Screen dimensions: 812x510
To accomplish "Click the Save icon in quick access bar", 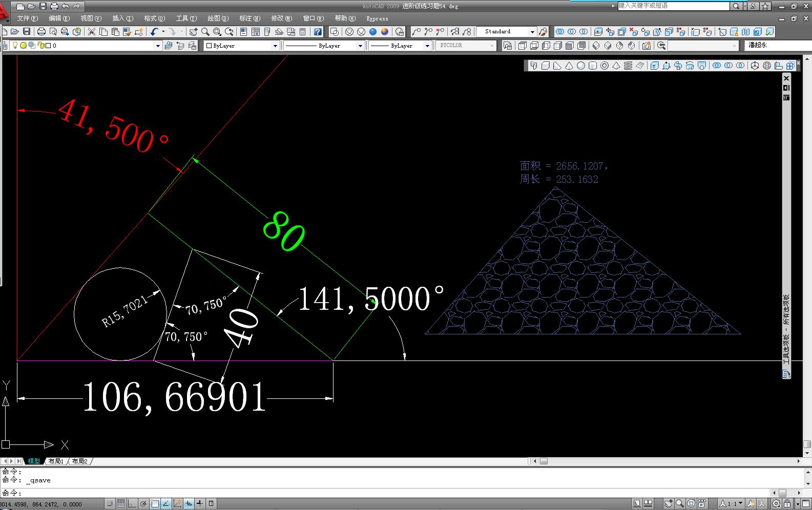I will point(43,6).
